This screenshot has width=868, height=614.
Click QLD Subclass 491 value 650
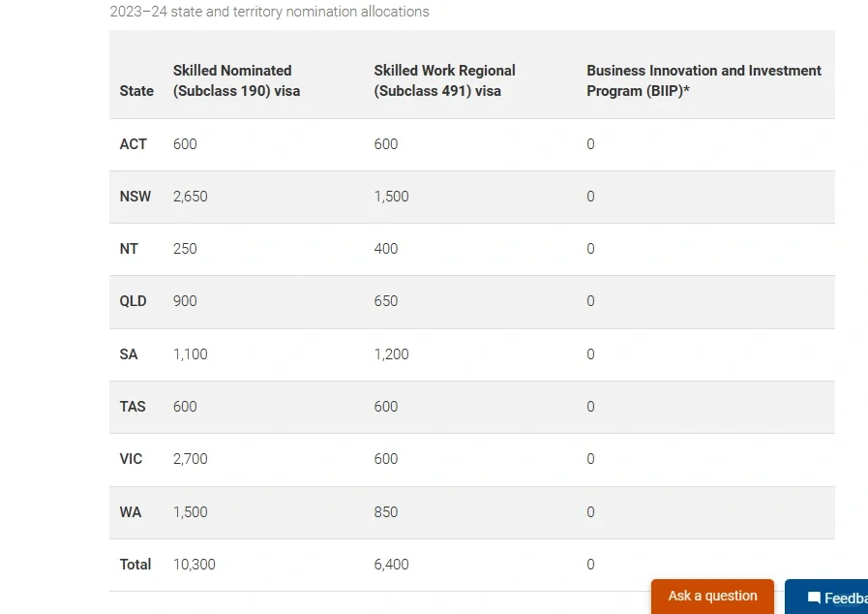(385, 301)
